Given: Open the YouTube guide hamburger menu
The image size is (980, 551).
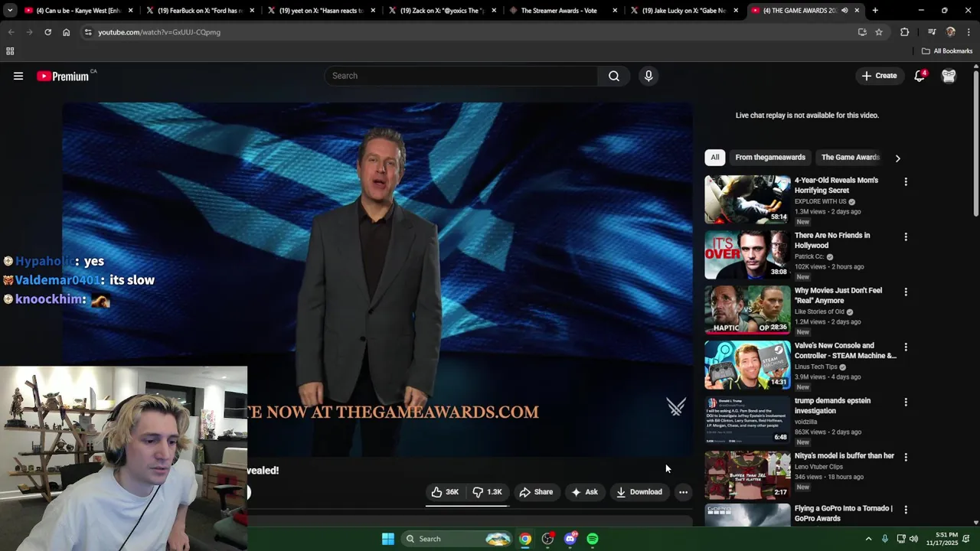Looking at the screenshot, I should [18, 76].
